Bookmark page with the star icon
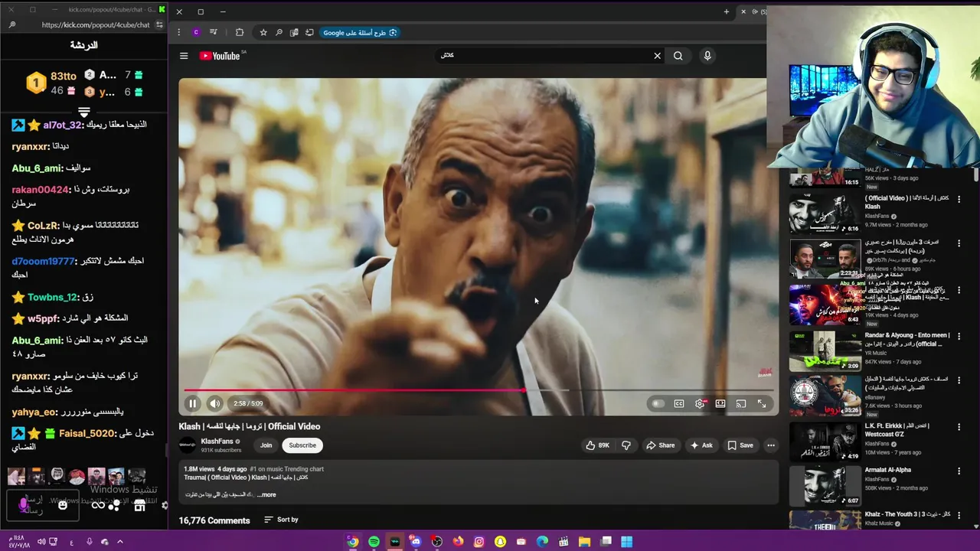 click(x=263, y=32)
